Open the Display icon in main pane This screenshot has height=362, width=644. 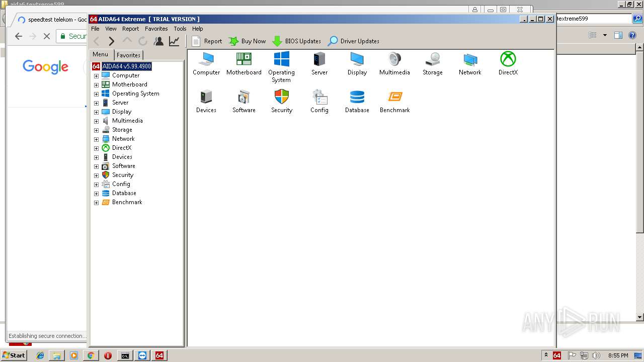point(357,59)
